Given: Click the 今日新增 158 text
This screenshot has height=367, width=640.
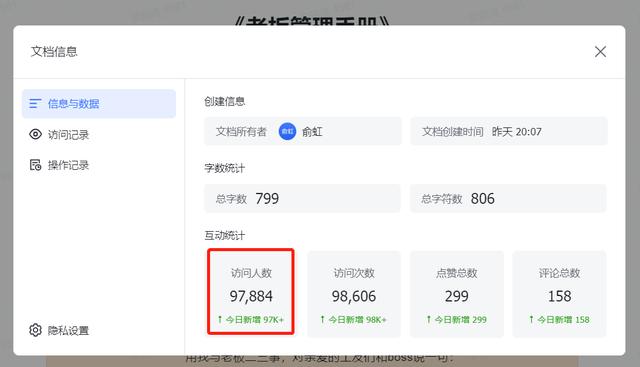Looking at the screenshot, I should (x=563, y=320).
